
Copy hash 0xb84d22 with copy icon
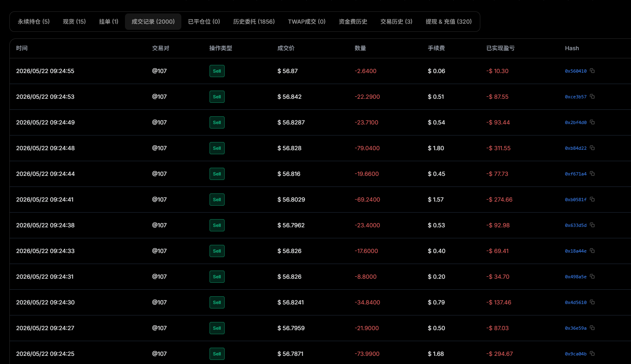point(592,148)
